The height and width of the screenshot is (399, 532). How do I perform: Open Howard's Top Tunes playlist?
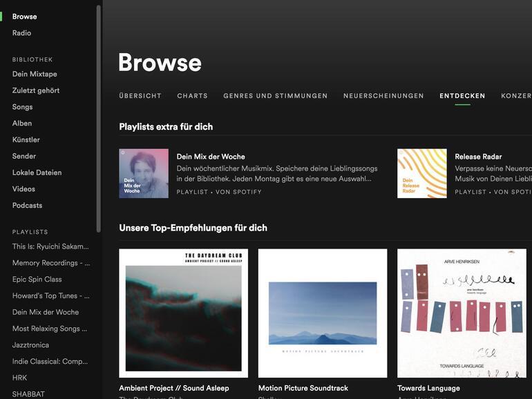click(51, 296)
